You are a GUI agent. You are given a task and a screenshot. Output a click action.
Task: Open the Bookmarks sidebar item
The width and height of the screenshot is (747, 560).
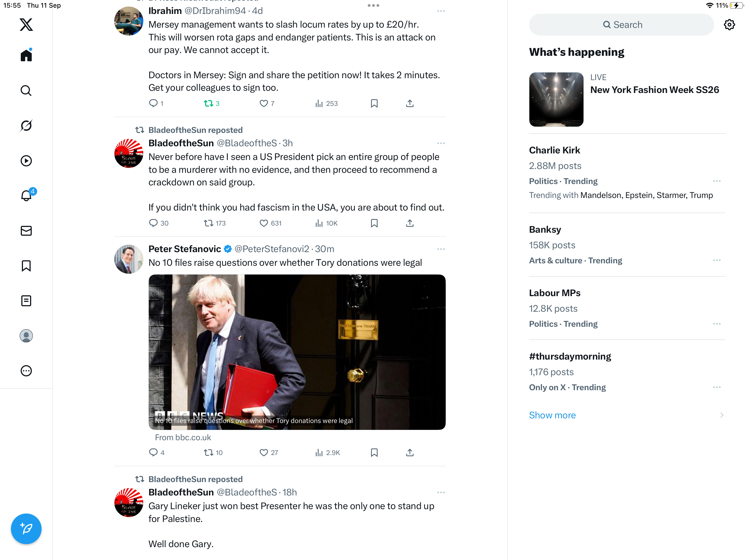tap(26, 266)
